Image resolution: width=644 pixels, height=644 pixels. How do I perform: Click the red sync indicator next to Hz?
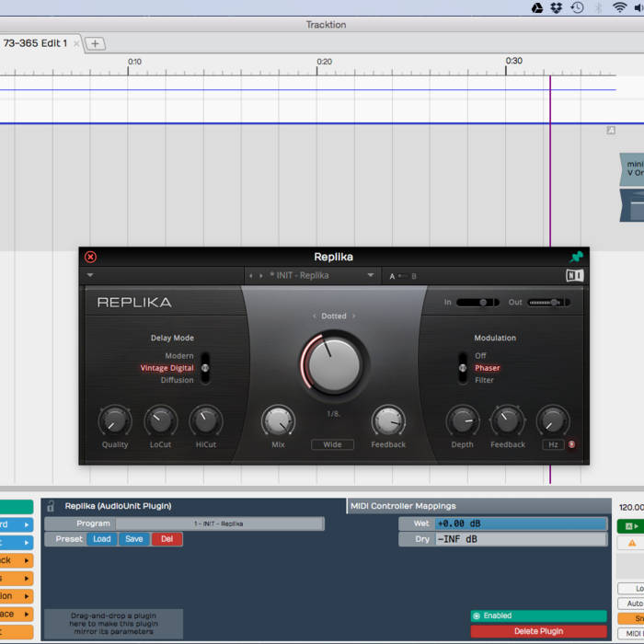click(x=571, y=444)
